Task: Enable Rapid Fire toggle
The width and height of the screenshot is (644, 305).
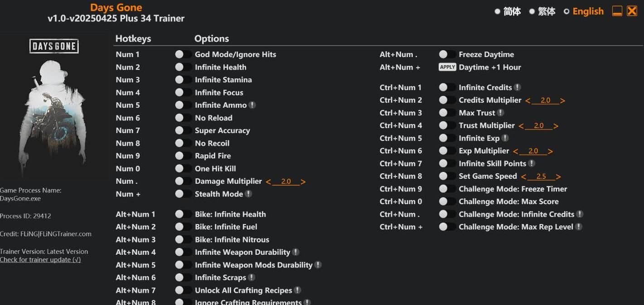Action: 183,156
